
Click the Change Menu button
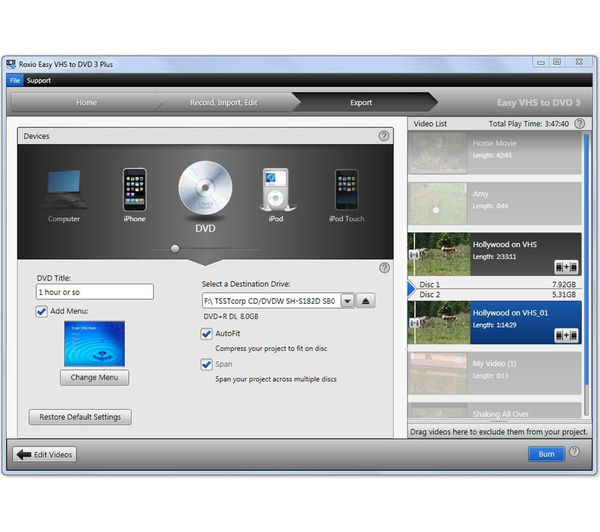(x=95, y=377)
